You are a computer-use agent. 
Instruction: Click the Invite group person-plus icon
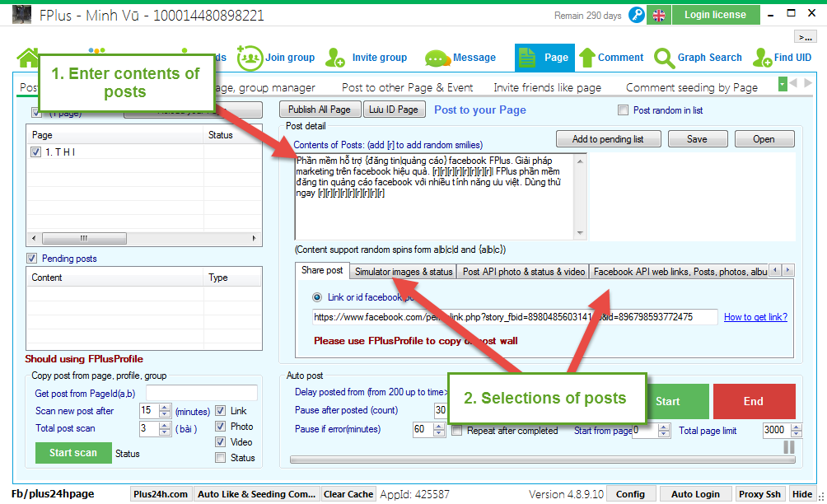click(335, 58)
